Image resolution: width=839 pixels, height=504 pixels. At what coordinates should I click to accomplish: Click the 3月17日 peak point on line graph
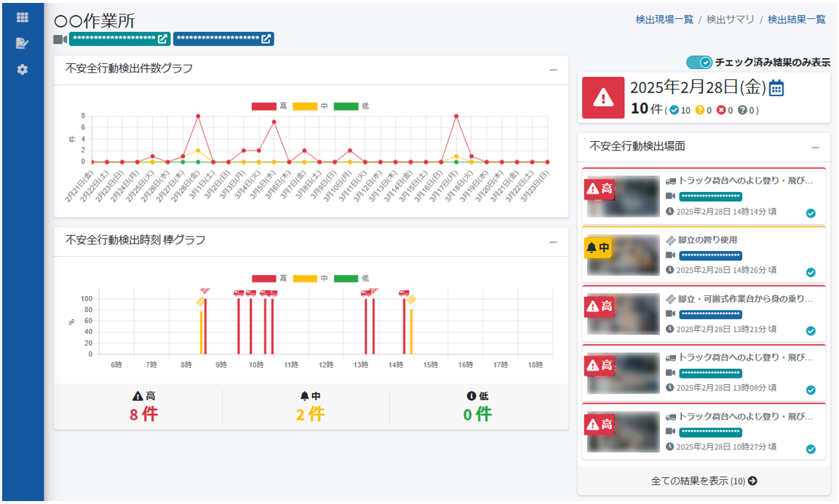pos(456,116)
